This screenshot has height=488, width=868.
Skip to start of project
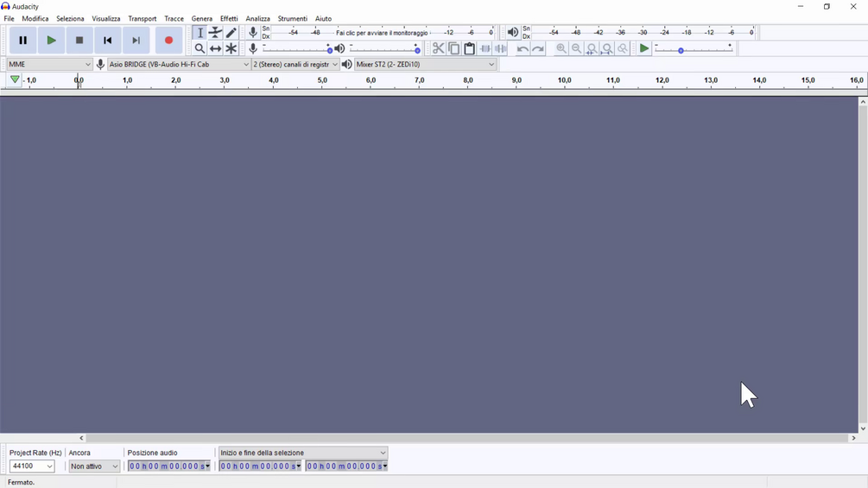pyautogui.click(x=107, y=41)
